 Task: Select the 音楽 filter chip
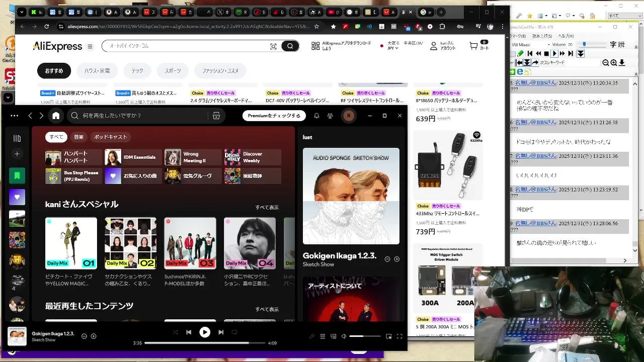click(x=79, y=137)
